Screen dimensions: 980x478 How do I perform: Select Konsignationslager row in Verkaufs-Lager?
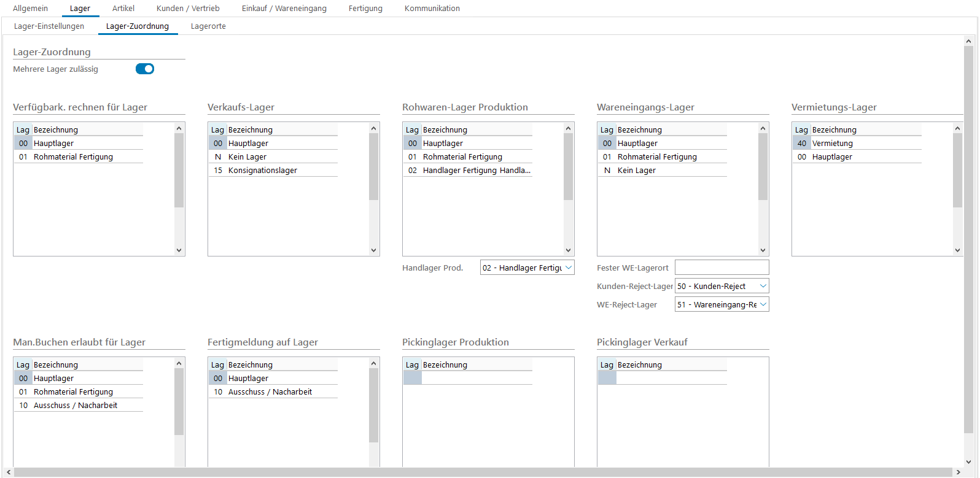(263, 171)
